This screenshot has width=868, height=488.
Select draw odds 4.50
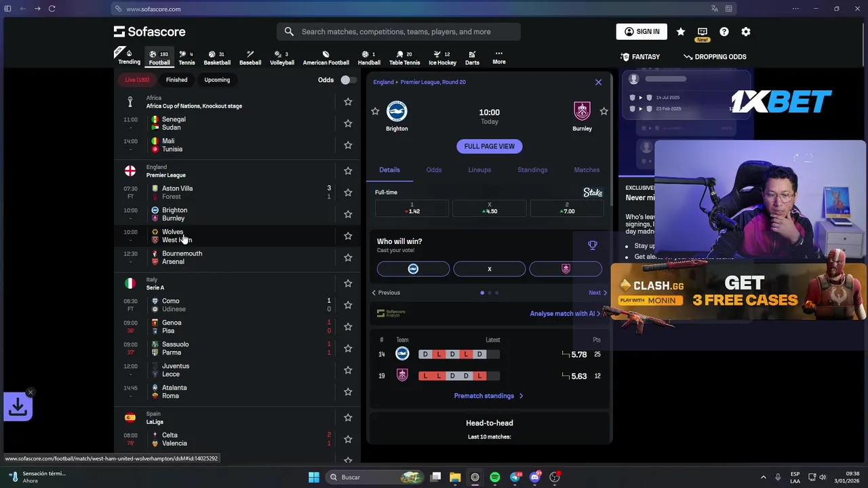coord(489,208)
